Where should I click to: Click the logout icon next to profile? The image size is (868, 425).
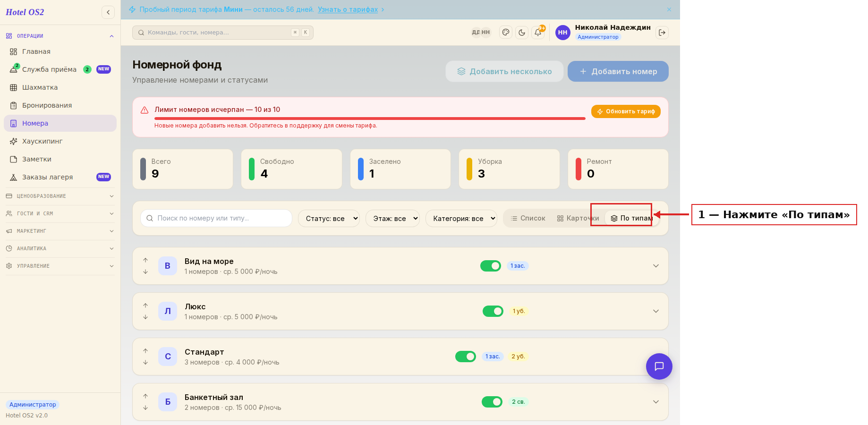[x=662, y=33]
